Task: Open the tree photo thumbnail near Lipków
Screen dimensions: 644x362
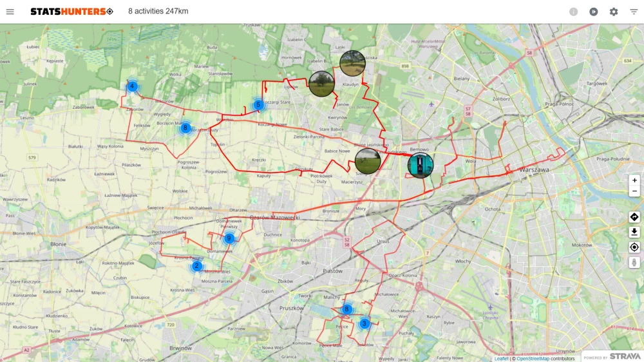Action: pos(321,84)
